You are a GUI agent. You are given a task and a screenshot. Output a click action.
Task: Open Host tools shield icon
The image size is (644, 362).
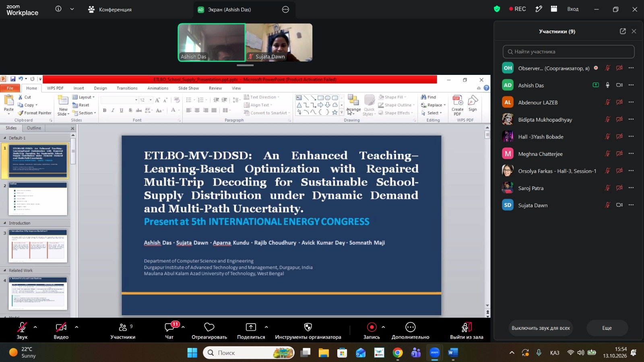(x=308, y=327)
